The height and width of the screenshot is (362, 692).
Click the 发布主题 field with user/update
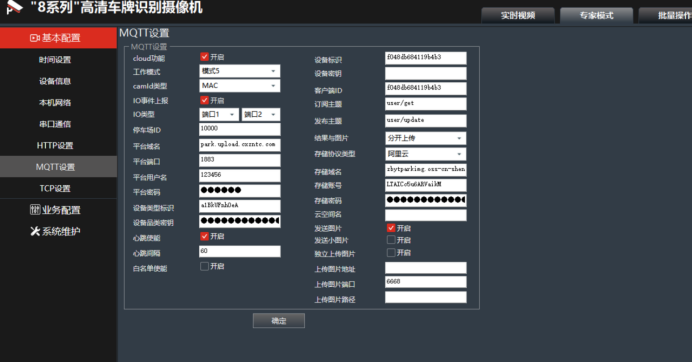tap(425, 121)
